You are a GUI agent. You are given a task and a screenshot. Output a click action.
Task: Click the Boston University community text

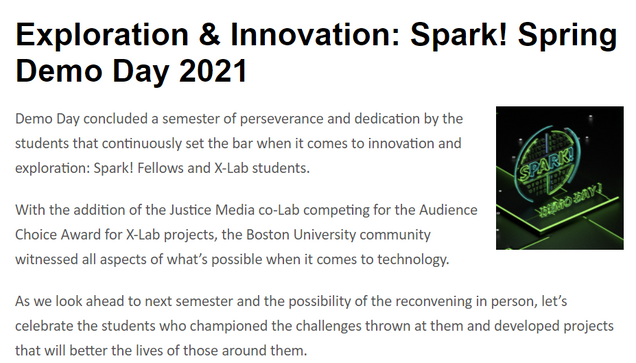tap(338, 235)
